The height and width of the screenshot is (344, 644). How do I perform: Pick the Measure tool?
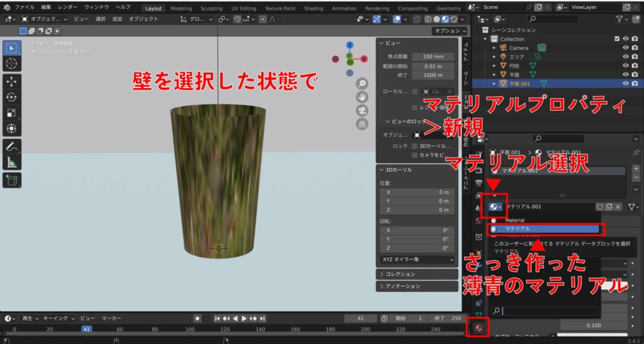tap(12, 162)
